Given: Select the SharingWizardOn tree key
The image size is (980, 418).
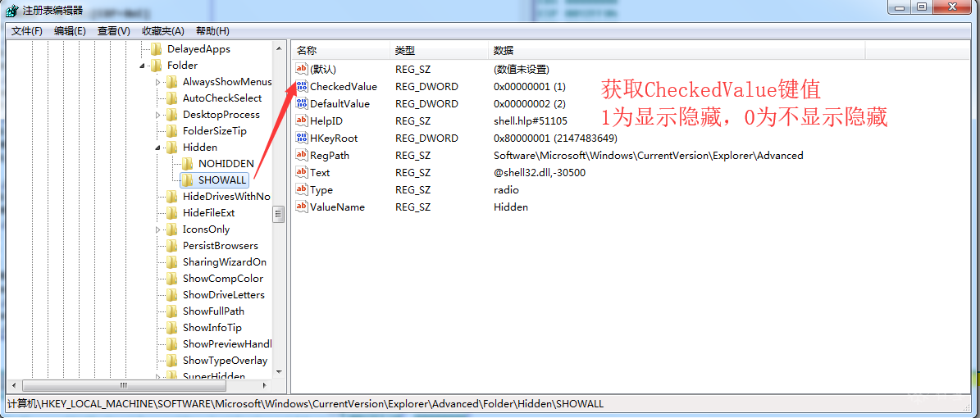Looking at the screenshot, I should coord(225,261).
